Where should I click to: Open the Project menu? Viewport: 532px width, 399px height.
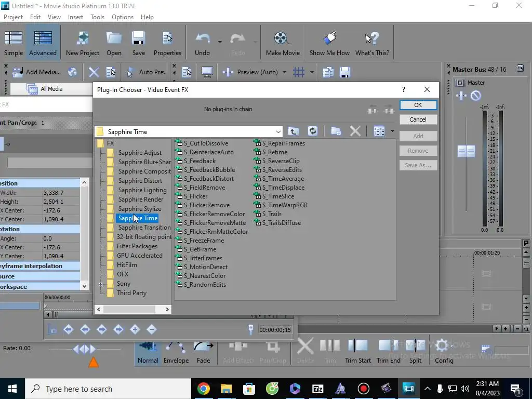point(13,17)
